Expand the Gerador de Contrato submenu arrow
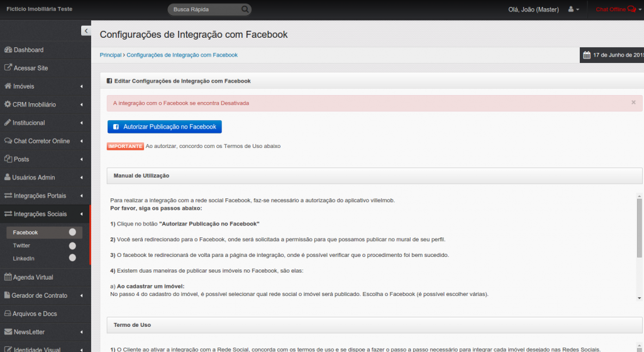The width and height of the screenshot is (644, 352). 81,295
